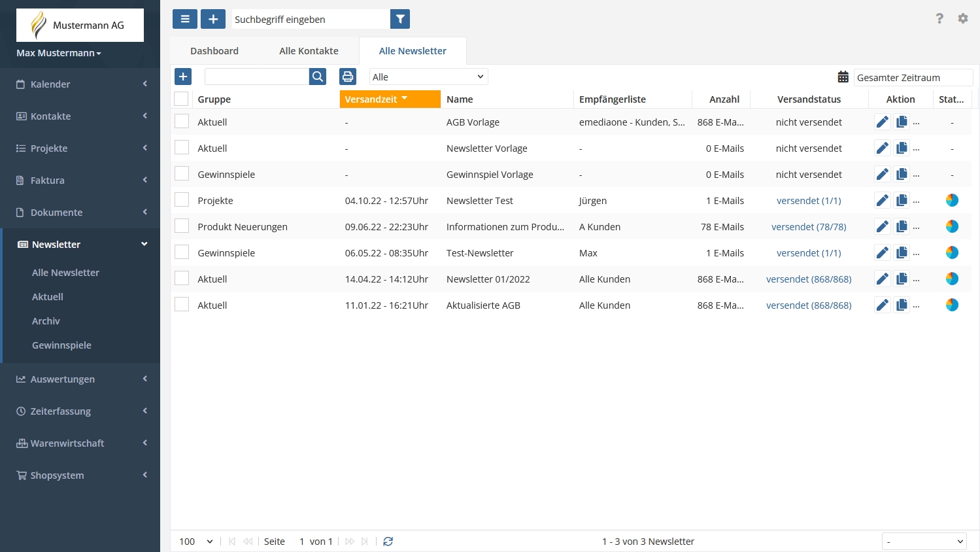Select the Produkt Neuerungen row checkbox
980x552 pixels.
[x=182, y=226]
